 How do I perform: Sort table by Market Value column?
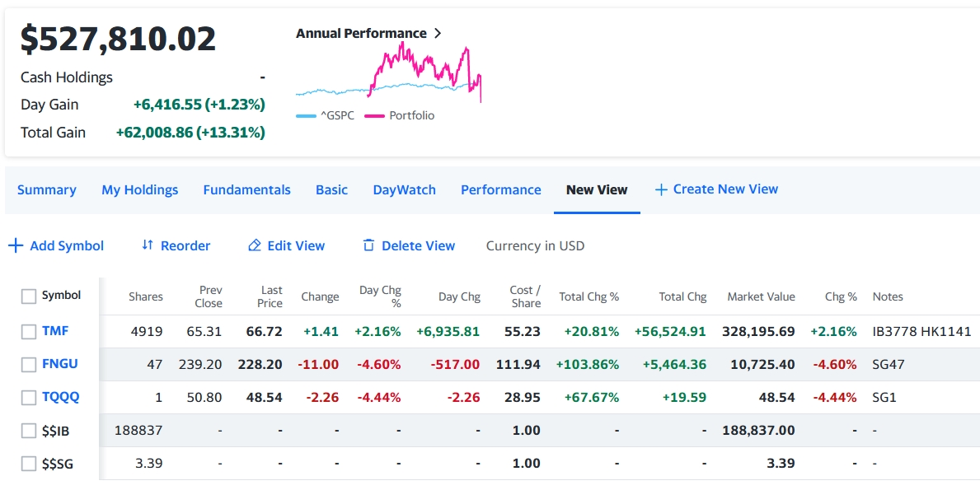point(760,296)
